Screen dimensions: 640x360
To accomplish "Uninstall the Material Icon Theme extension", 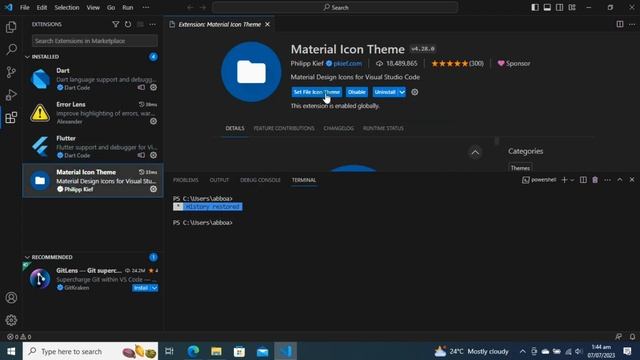I will [x=385, y=92].
